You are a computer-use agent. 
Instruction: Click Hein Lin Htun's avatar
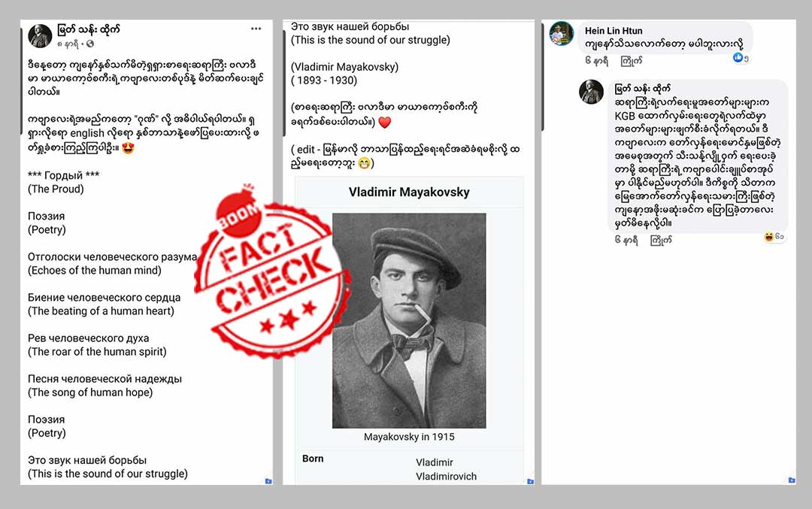562,34
